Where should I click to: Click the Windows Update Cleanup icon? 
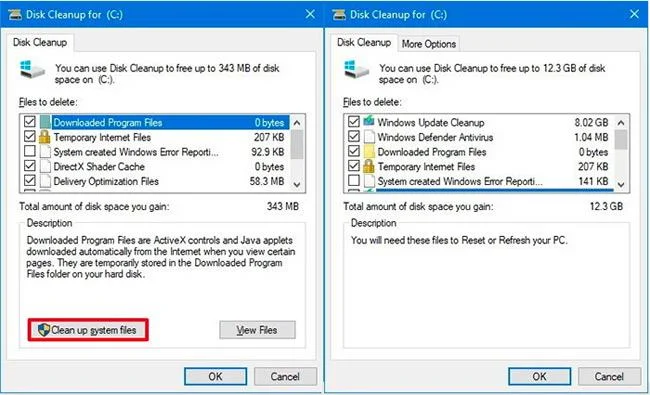coord(369,121)
